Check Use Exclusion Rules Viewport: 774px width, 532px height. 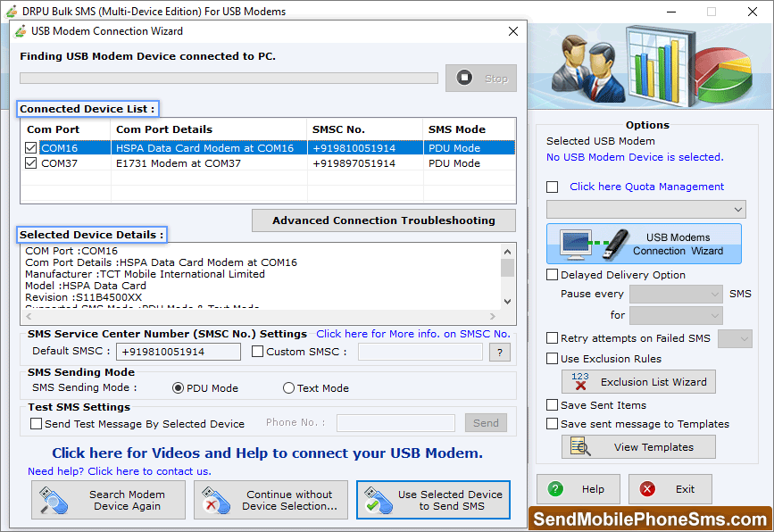[x=552, y=358]
